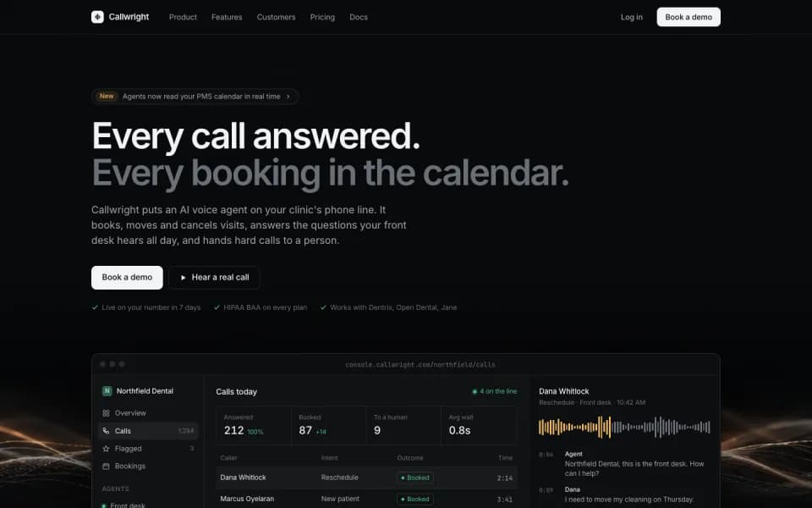Click the Northfield Dental workspace avatar
The image size is (812, 508).
(x=107, y=391)
